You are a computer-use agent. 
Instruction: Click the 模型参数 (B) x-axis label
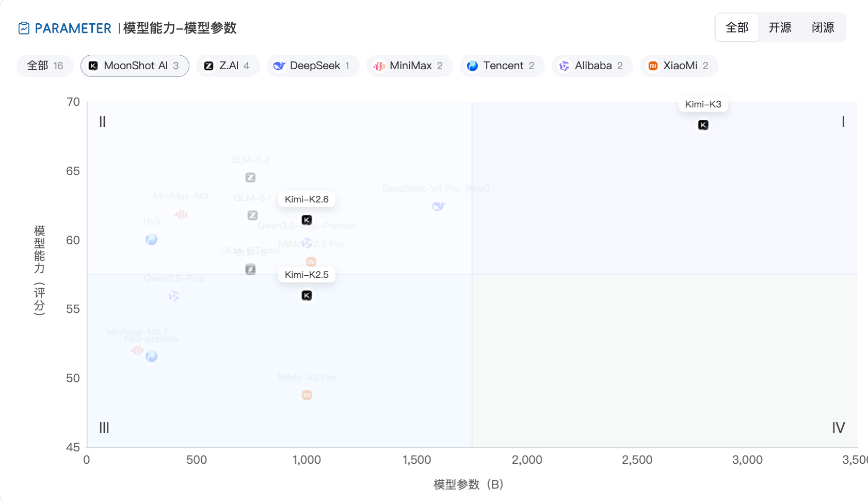(468, 484)
